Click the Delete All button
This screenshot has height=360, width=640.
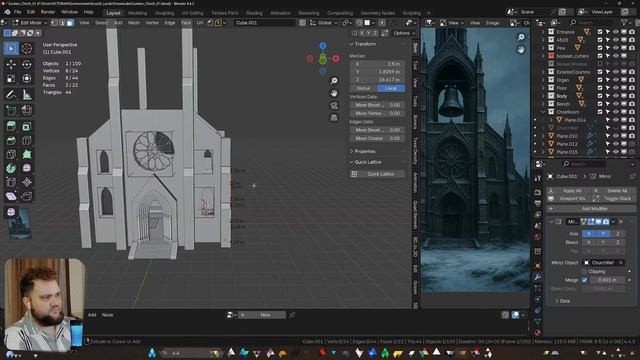613,191
